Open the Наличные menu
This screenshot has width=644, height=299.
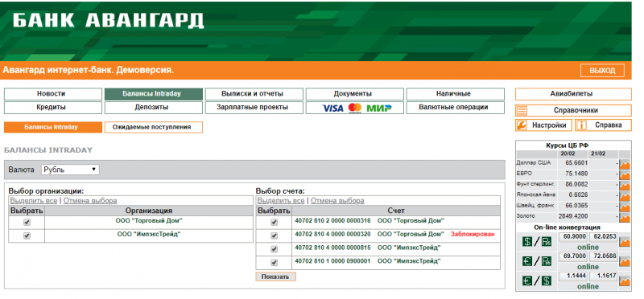(455, 94)
